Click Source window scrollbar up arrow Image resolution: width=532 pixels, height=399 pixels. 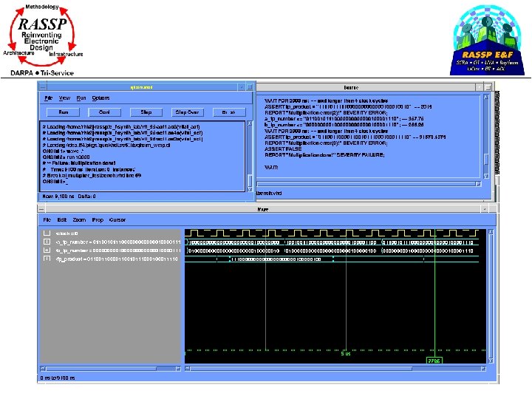coord(486,98)
